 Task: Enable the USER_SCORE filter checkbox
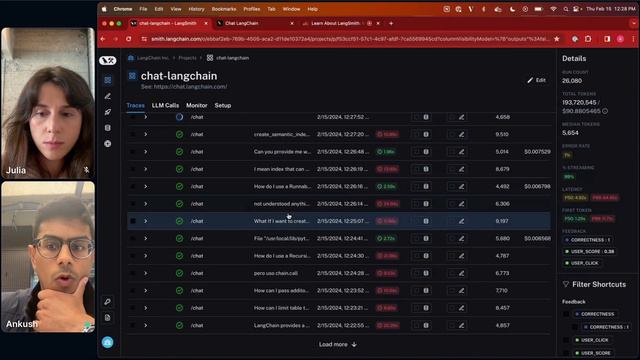click(x=566, y=353)
